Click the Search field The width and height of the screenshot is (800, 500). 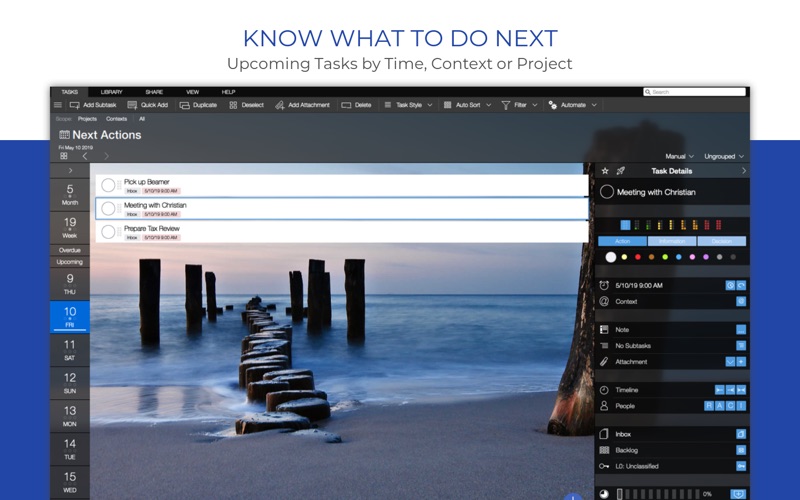[x=694, y=92]
